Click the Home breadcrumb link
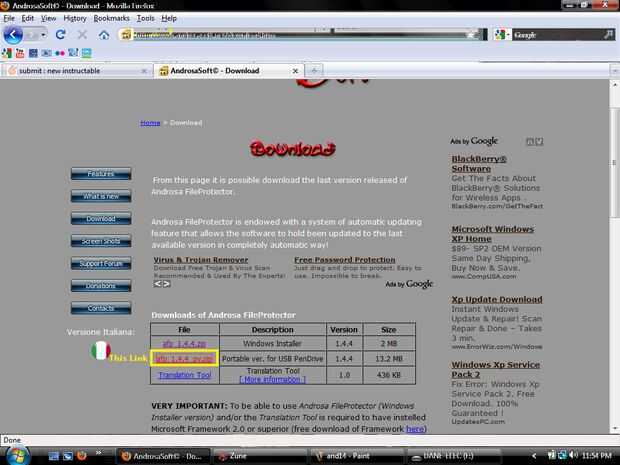Image resolution: width=620 pixels, height=465 pixels. coord(150,123)
